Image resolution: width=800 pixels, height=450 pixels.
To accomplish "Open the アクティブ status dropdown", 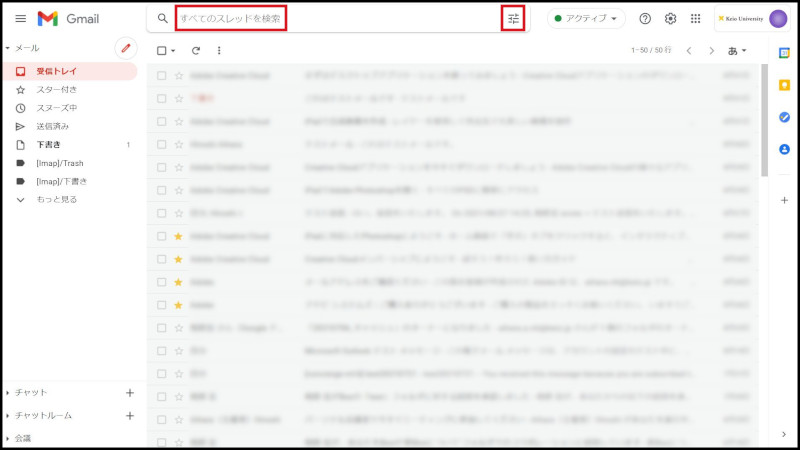I will [588, 19].
